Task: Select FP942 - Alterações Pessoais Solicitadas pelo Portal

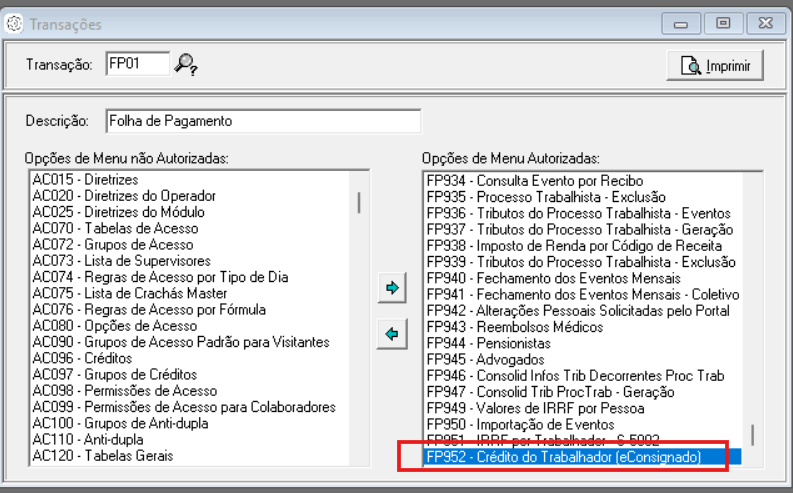Action: coord(578,310)
